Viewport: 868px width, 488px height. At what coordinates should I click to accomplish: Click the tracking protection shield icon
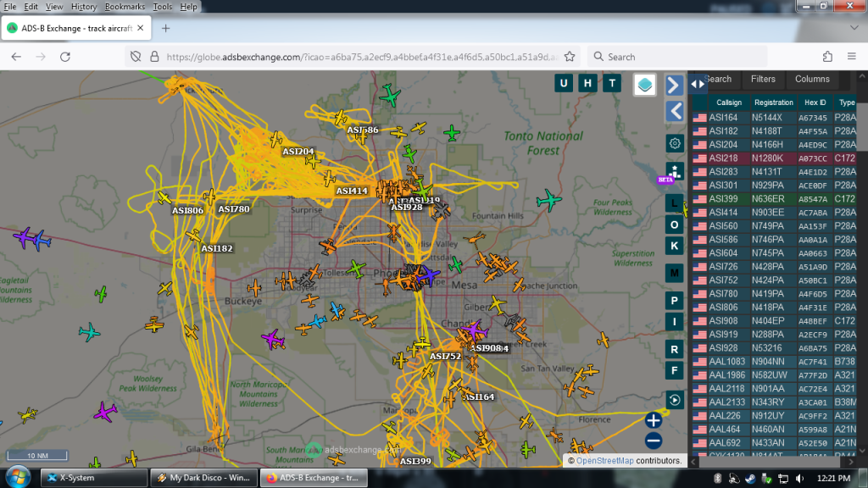point(136,57)
